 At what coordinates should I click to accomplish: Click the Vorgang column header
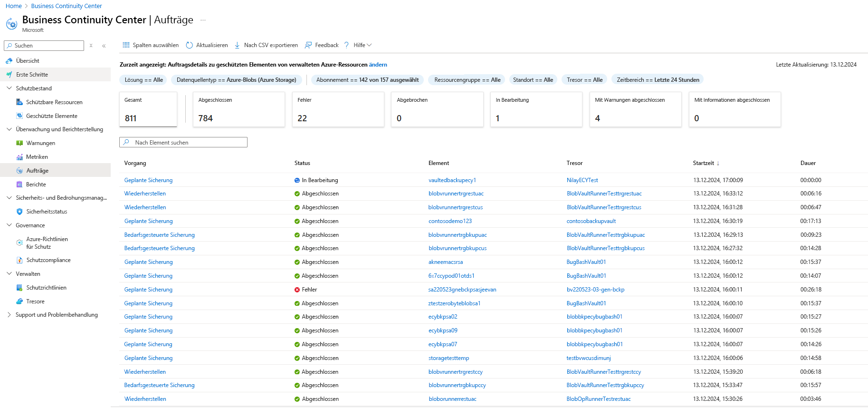tap(135, 163)
